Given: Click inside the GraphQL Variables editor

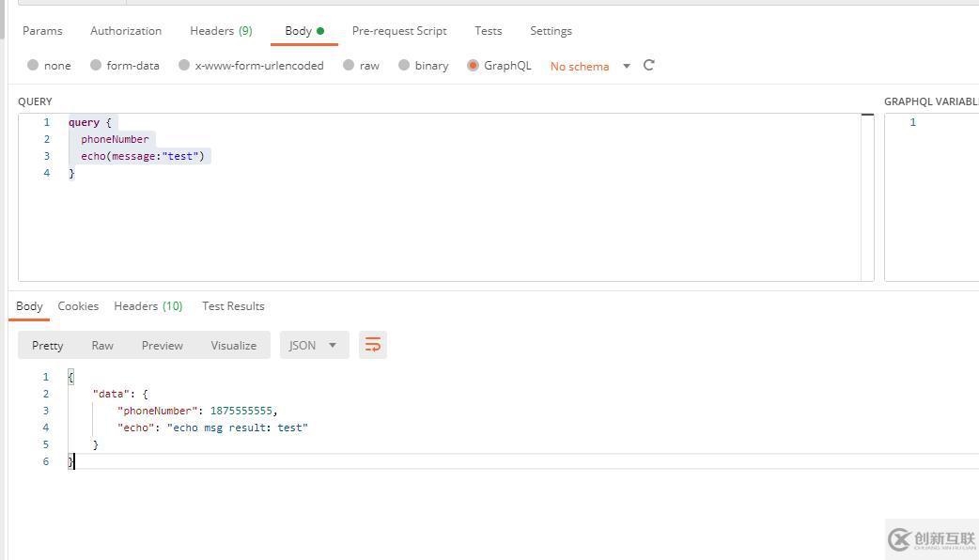Looking at the screenshot, I should (931, 197).
